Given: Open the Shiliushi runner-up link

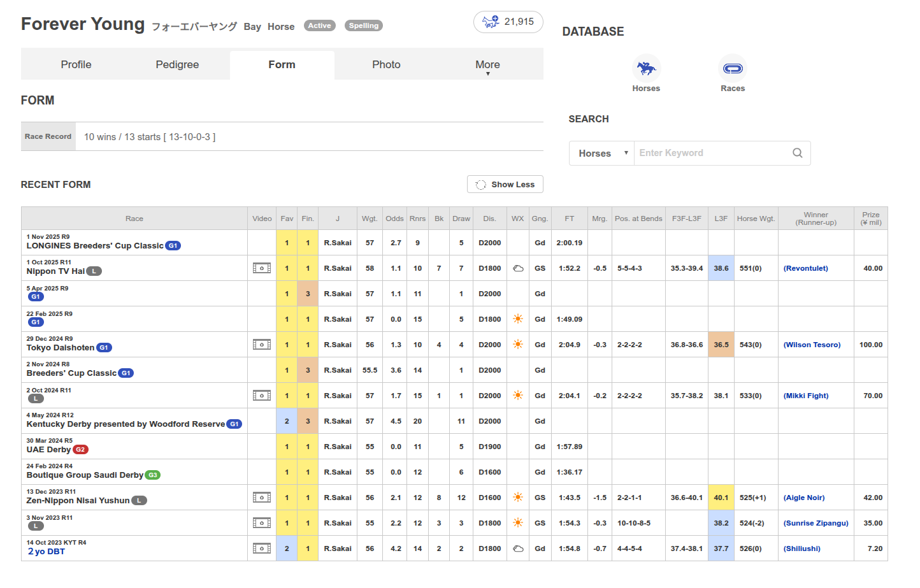Looking at the screenshot, I should [x=802, y=549].
